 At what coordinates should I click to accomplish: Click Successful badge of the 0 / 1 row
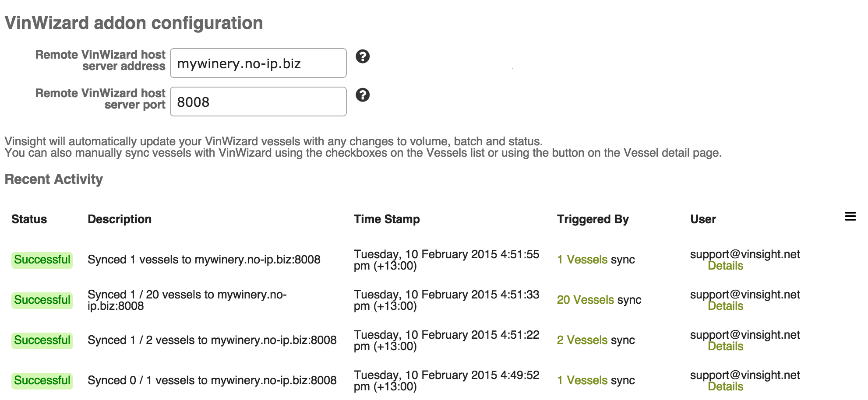pyautogui.click(x=42, y=381)
